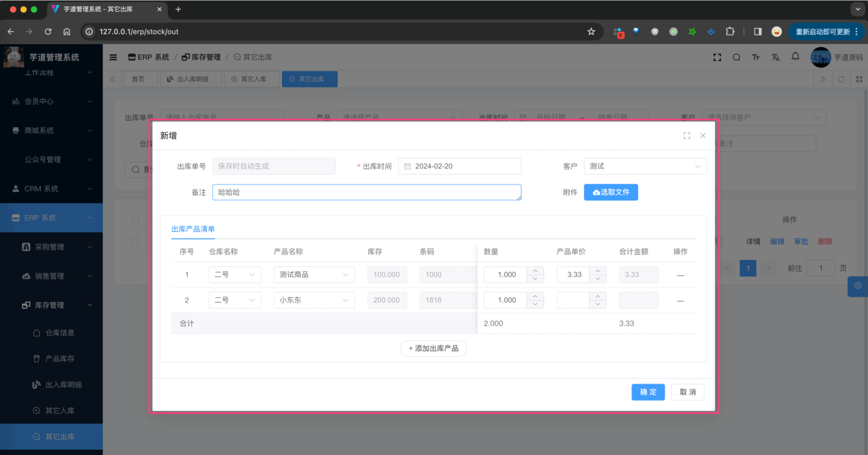Open the search magnifier in top bar
868x455 pixels.
tap(736, 57)
